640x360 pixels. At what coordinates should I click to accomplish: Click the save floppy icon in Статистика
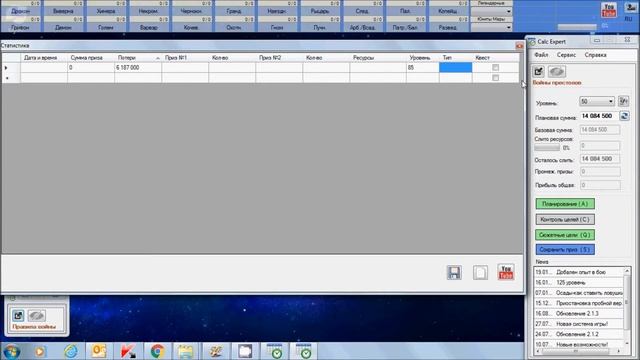pyautogui.click(x=454, y=273)
